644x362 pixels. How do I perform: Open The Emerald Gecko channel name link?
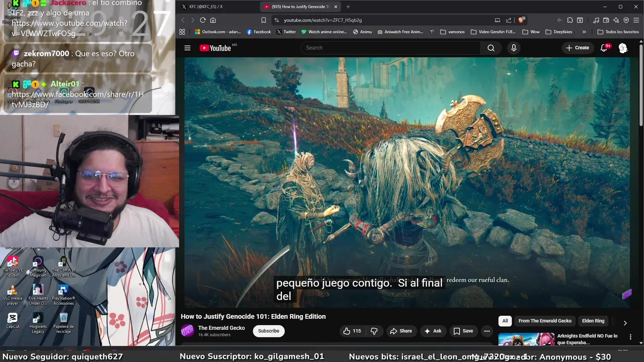[x=221, y=328]
